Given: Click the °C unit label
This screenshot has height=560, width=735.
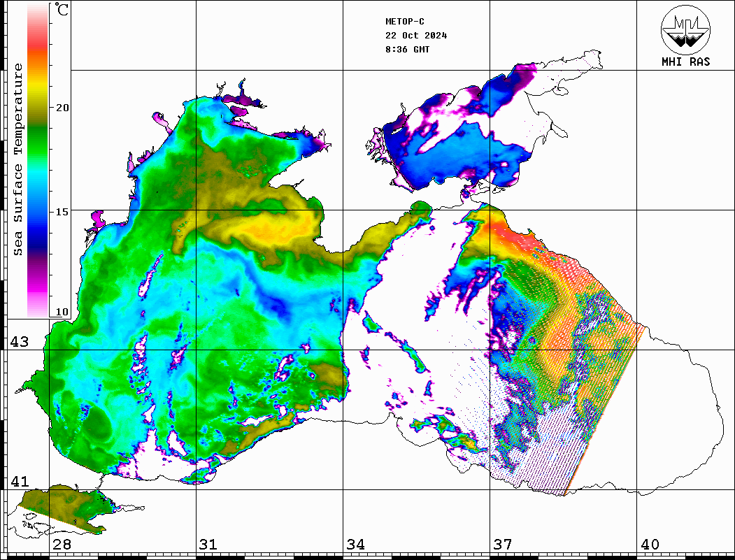Looking at the screenshot, I should [62, 9].
